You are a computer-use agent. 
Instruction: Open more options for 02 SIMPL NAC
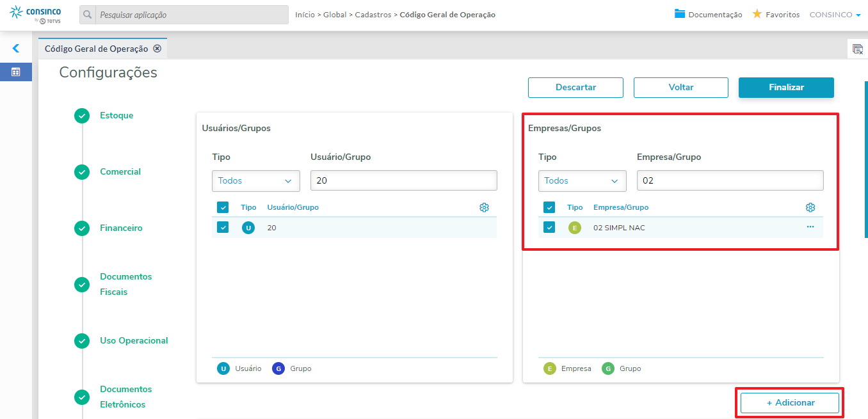810,227
